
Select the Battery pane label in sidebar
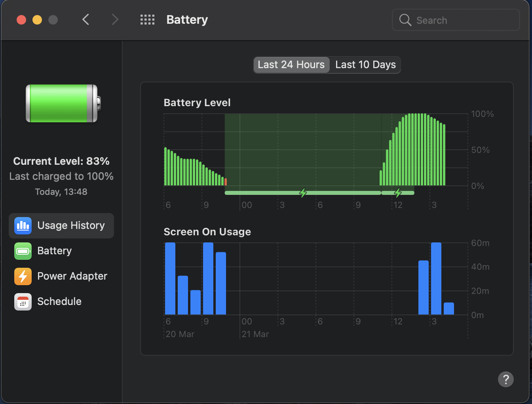[55, 251]
